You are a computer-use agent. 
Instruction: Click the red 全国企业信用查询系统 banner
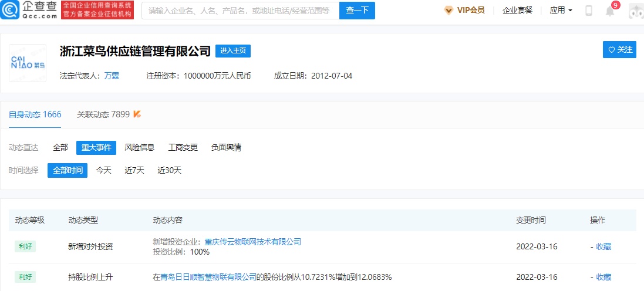(x=97, y=10)
